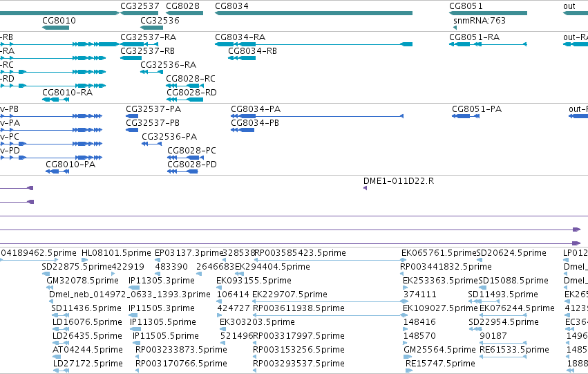Viewport: 588px width, 374px height.
Task: Select the CG32537-PA protein label
Action: tap(153, 109)
